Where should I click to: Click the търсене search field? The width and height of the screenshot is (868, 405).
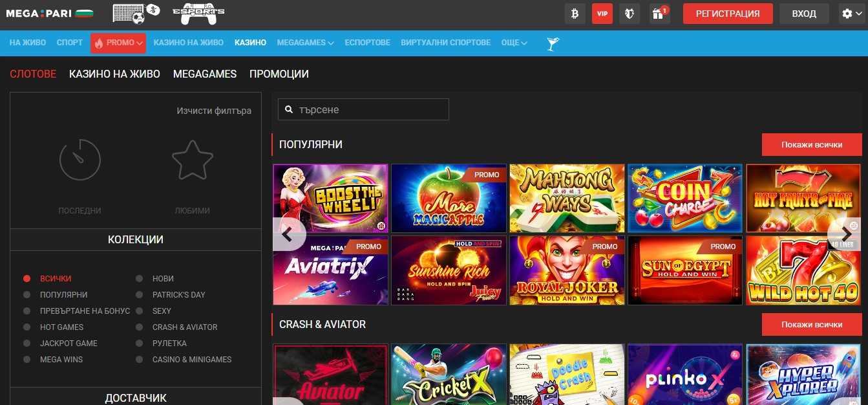363,109
